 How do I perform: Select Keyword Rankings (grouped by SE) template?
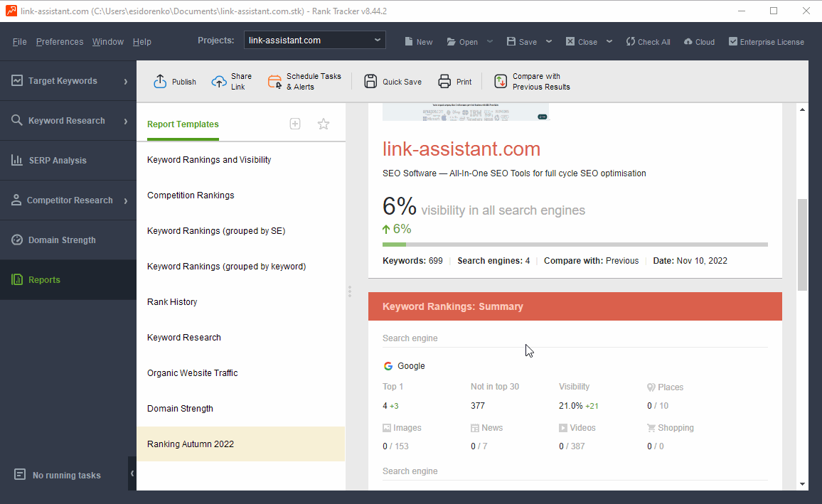tap(241, 231)
